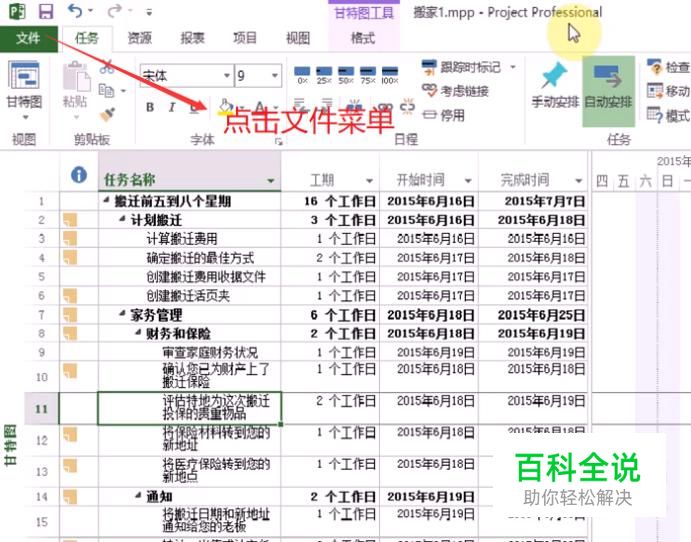Image resolution: width=691 pixels, height=542 pixels.
Task: Select task cell 计算搬迁费用
Action: (189, 238)
